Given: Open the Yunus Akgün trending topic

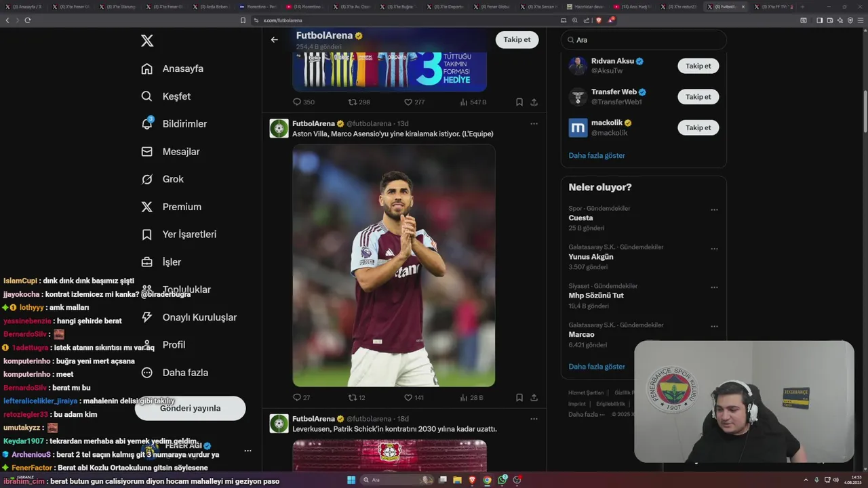Looking at the screenshot, I should click(x=591, y=257).
